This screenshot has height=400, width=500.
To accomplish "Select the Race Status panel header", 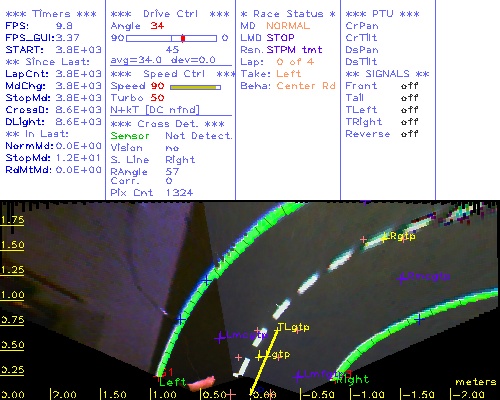I will [288, 14].
